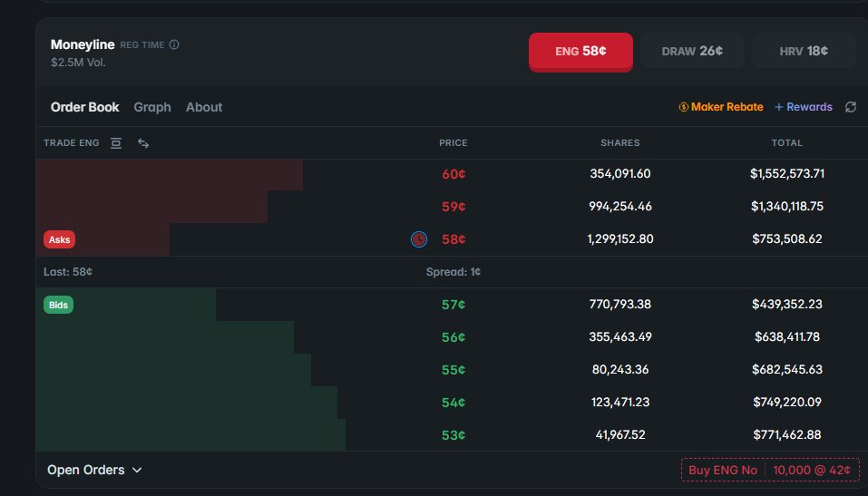The width and height of the screenshot is (868, 496).
Task: Click the shares value 770,793.38
Action: [x=620, y=305]
